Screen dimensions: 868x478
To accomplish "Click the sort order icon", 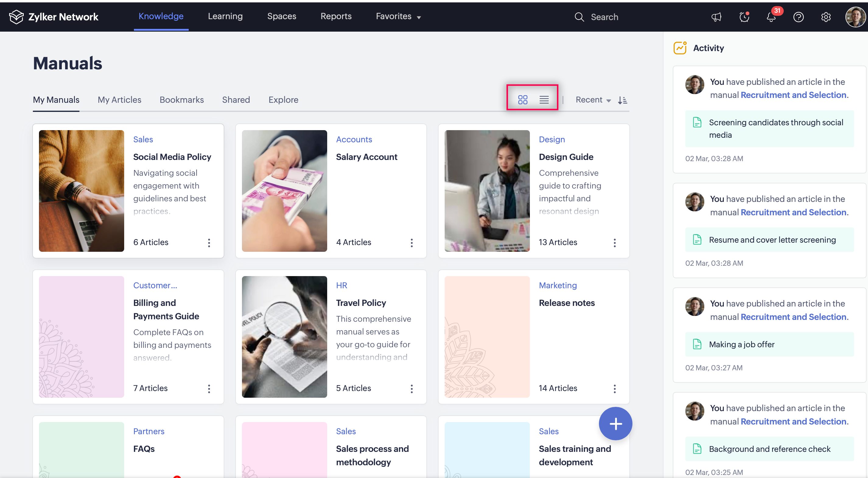I will (622, 100).
